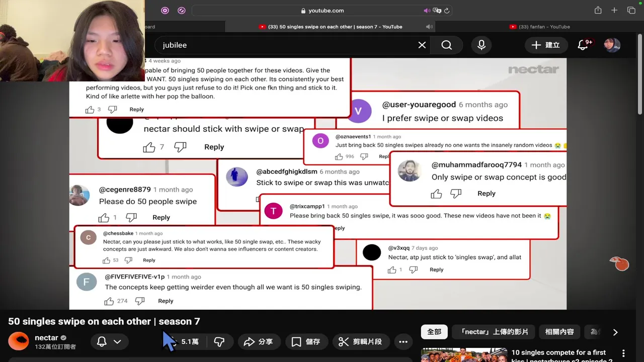Open the 建立 create menu
Viewport: 644px width, 362px height.
tap(546, 45)
